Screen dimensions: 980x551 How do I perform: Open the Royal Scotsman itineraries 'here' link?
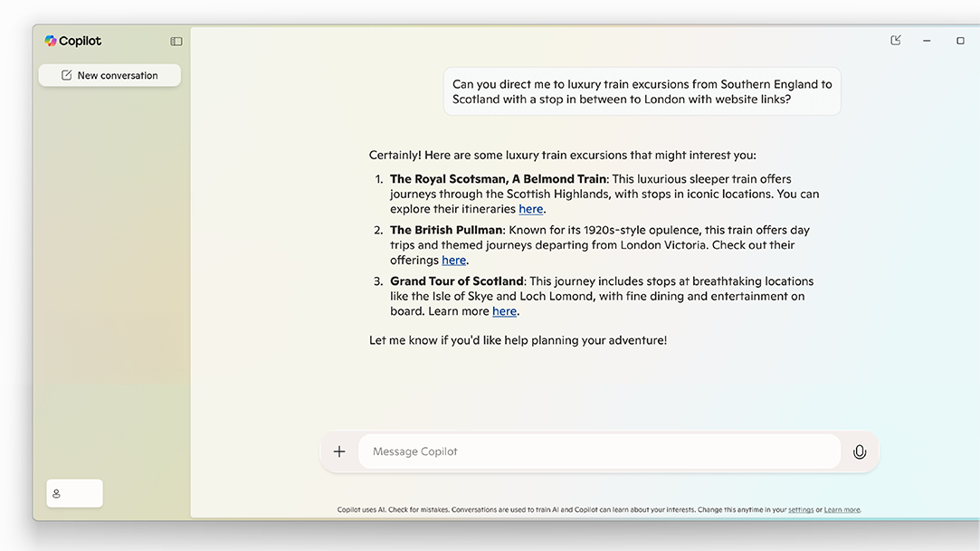pyautogui.click(x=531, y=209)
